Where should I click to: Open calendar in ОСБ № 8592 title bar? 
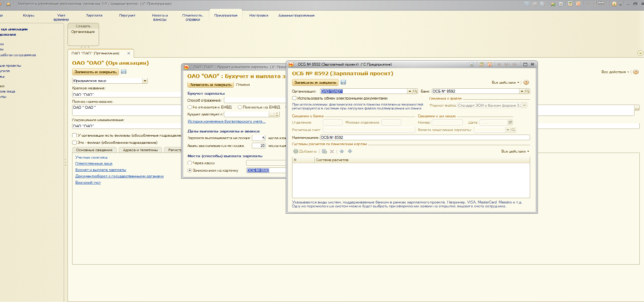pos(489,64)
